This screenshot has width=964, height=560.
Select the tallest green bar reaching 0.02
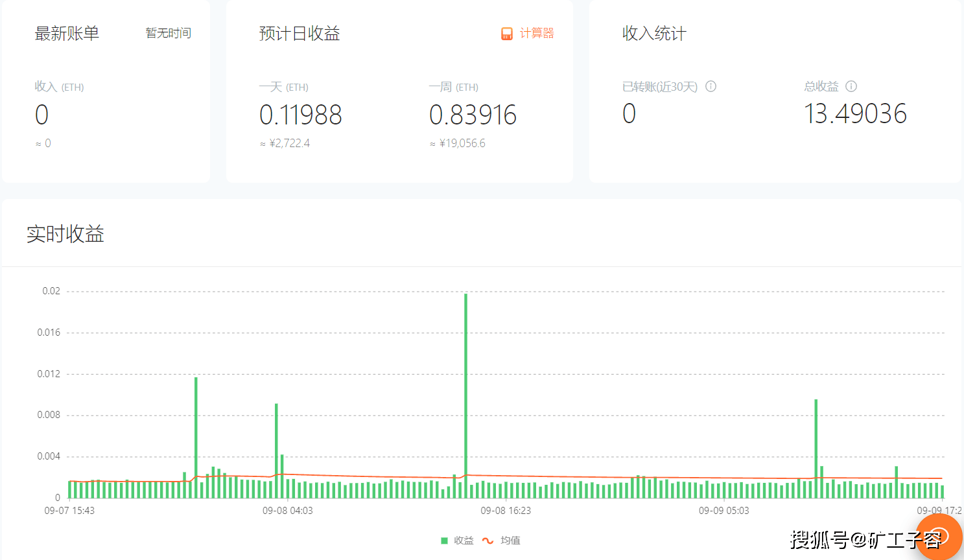click(x=465, y=395)
